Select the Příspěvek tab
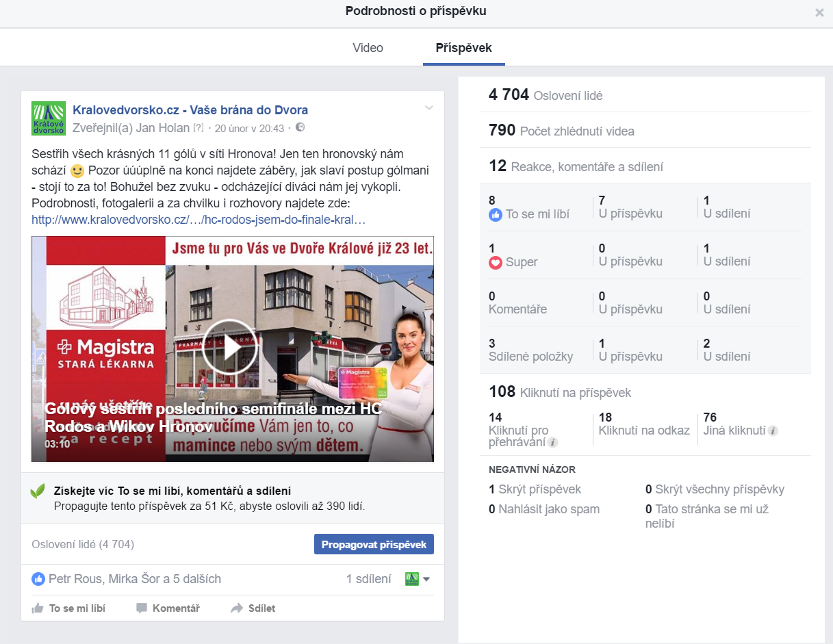 [463, 48]
